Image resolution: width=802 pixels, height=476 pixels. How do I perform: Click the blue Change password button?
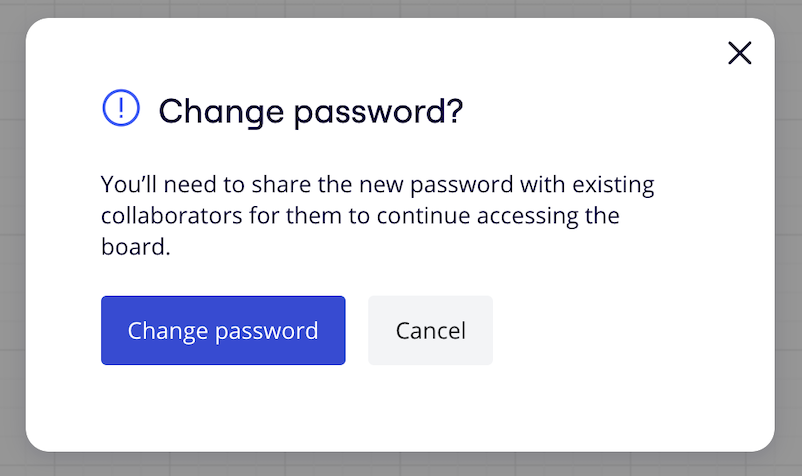coord(223,330)
